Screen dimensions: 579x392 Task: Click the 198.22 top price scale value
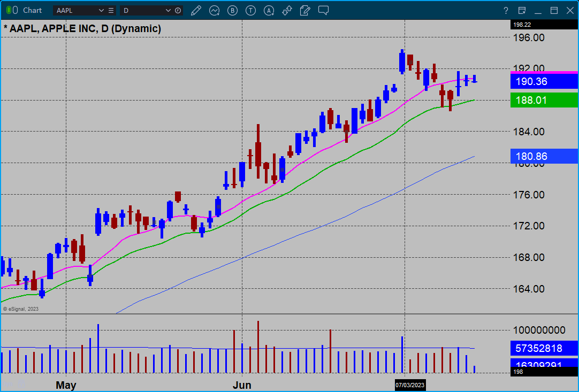tap(522, 25)
